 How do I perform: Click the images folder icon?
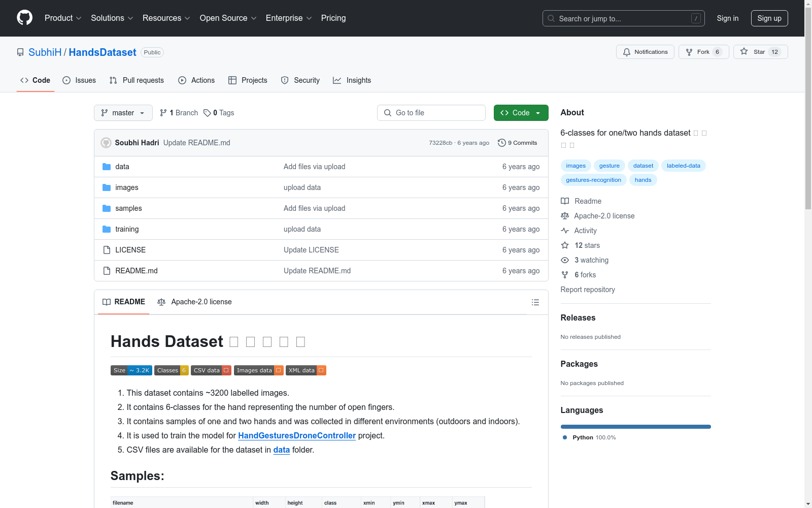107,187
